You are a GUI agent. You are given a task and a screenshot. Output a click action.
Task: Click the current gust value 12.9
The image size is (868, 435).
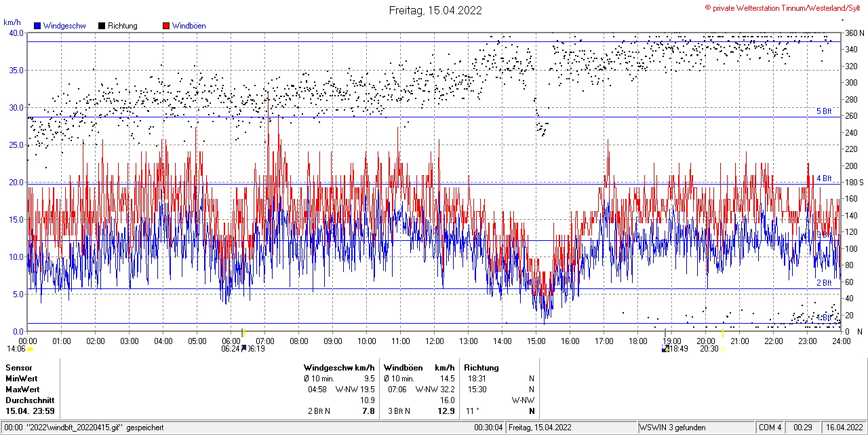tap(446, 411)
